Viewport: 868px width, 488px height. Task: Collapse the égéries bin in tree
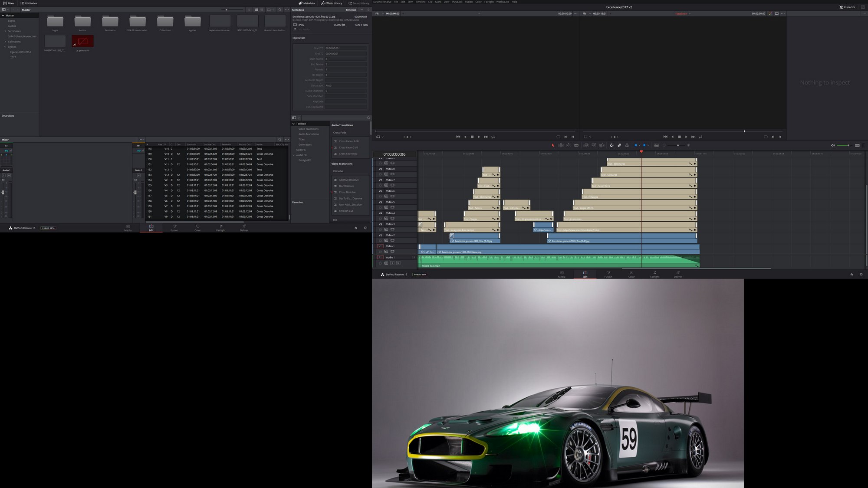coord(5,47)
